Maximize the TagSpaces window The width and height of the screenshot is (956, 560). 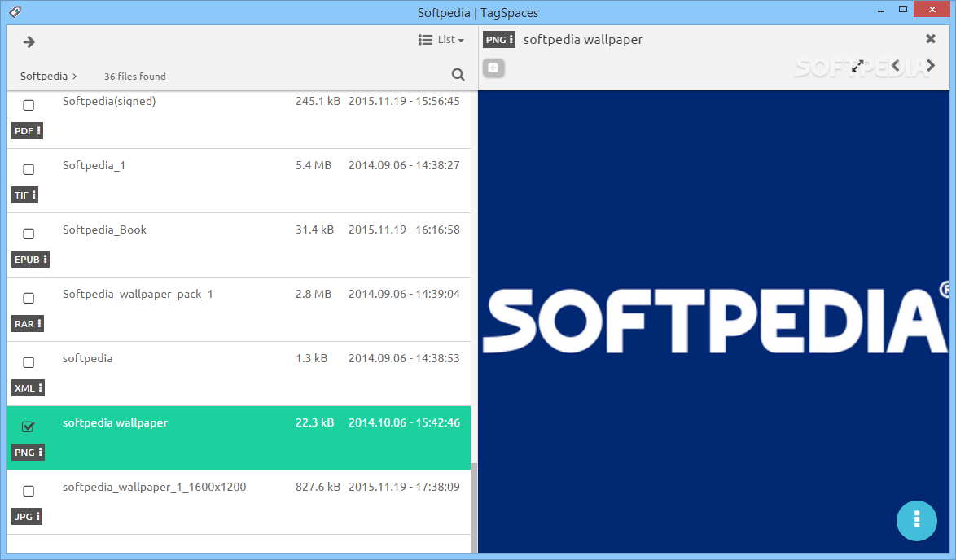[903, 9]
